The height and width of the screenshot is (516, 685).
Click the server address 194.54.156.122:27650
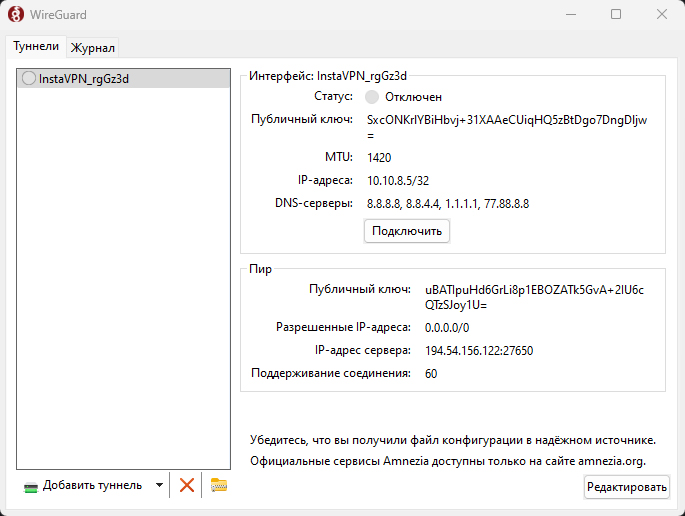point(479,351)
